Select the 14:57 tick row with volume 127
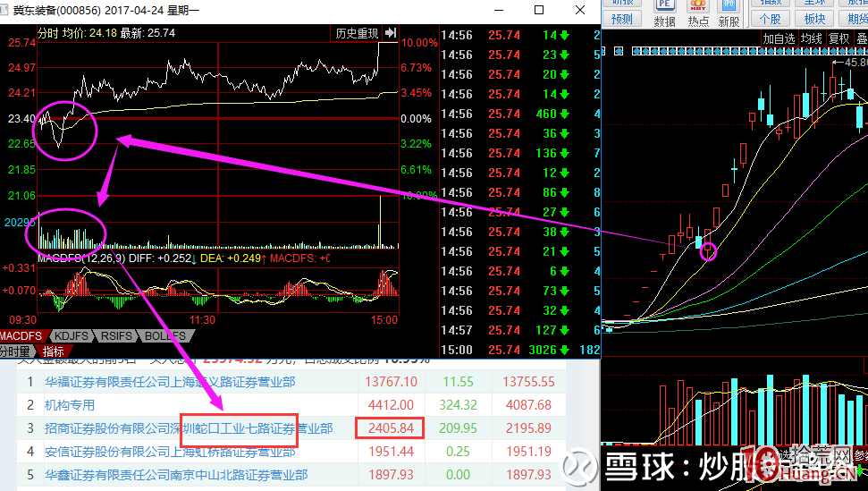The height and width of the screenshot is (491, 868). click(520, 330)
